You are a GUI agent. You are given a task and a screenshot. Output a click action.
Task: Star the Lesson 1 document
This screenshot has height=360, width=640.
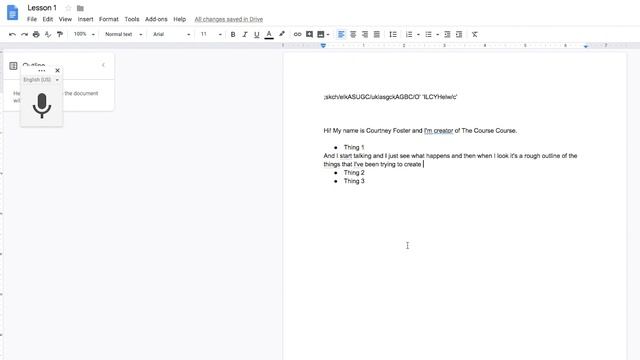coord(68,8)
